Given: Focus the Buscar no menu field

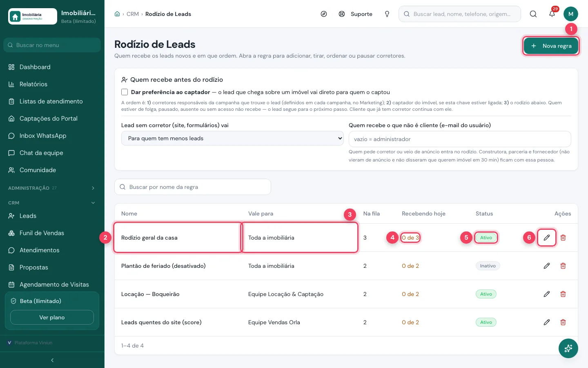Looking at the screenshot, I should click(x=52, y=45).
